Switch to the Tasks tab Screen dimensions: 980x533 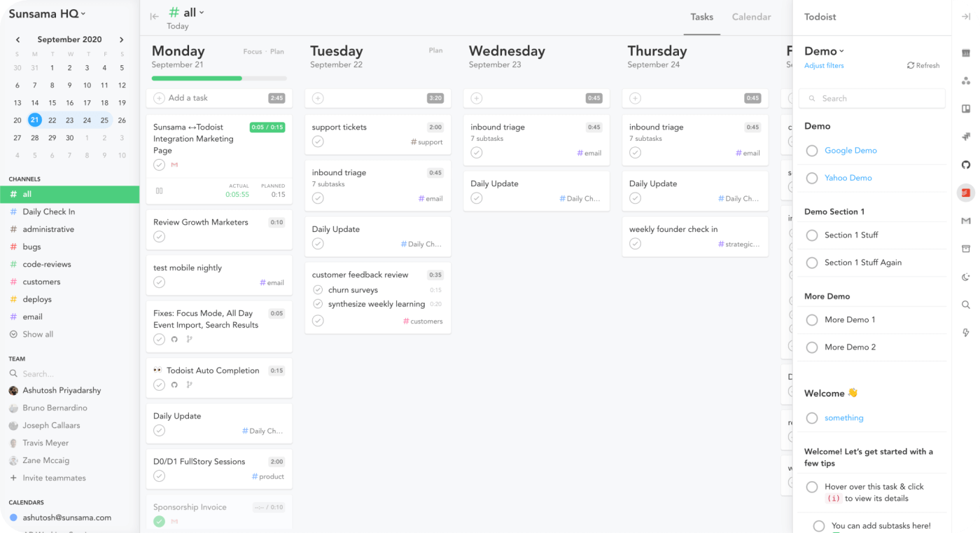click(x=702, y=17)
